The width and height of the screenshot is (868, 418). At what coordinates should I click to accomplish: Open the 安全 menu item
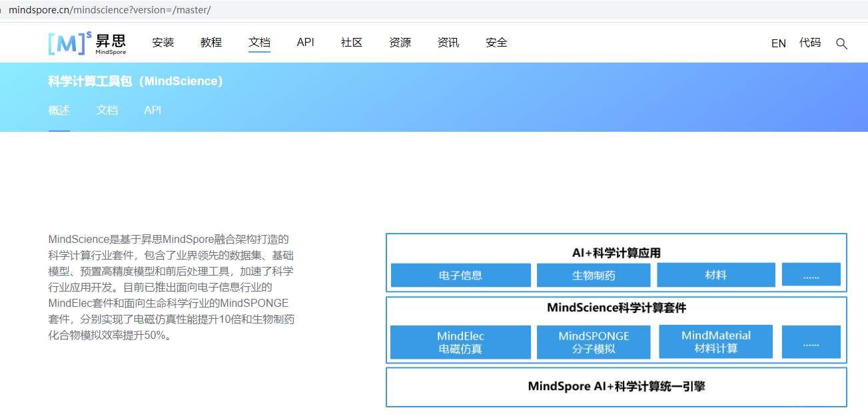[496, 43]
